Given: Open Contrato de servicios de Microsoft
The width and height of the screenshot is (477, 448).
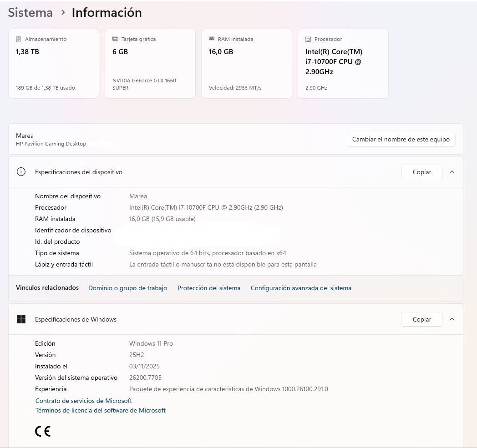Looking at the screenshot, I should tap(84, 401).
